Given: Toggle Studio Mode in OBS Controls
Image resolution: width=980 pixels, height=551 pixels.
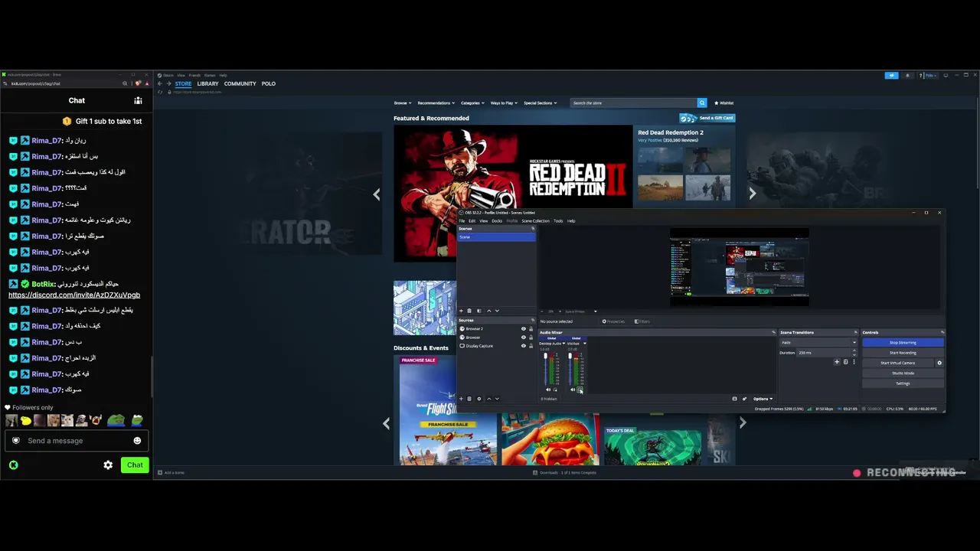Looking at the screenshot, I should point(903,373).
